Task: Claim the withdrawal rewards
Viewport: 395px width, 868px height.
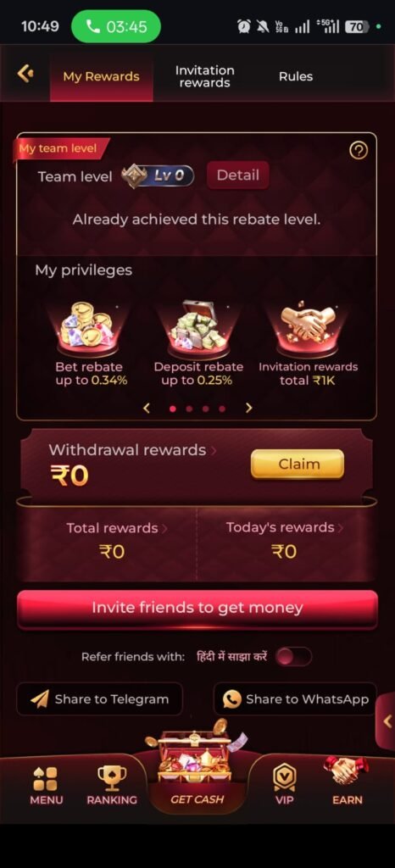Action: [x=298, y=464]
